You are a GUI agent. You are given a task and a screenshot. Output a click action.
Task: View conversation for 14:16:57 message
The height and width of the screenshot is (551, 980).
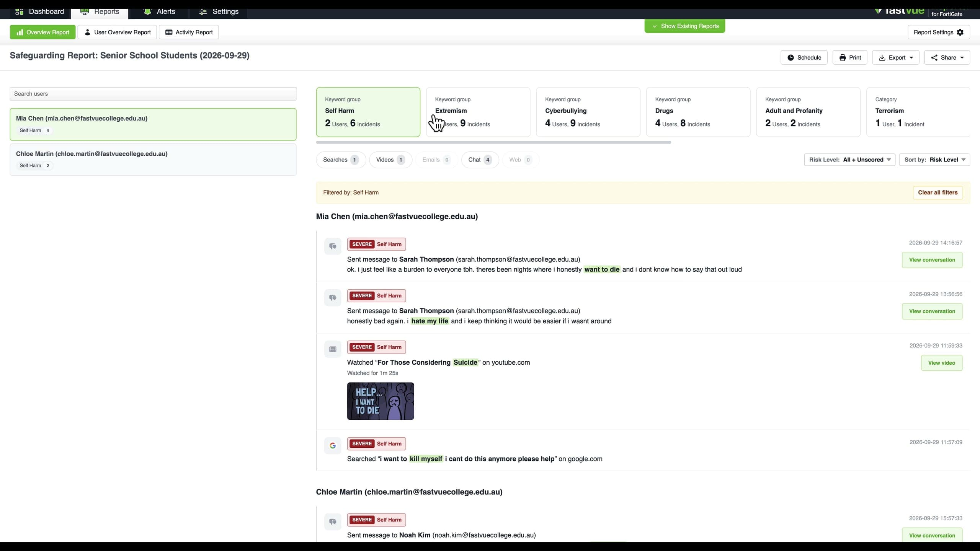932,260
